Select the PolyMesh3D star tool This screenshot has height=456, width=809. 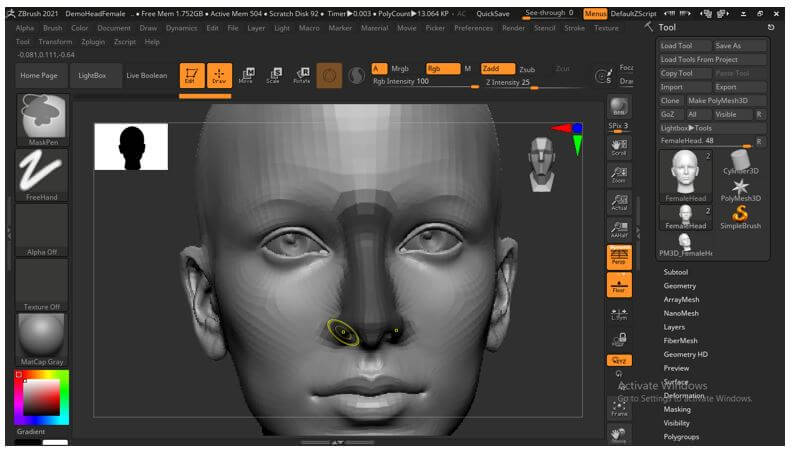pyautogui.click(x=740, y=187)
